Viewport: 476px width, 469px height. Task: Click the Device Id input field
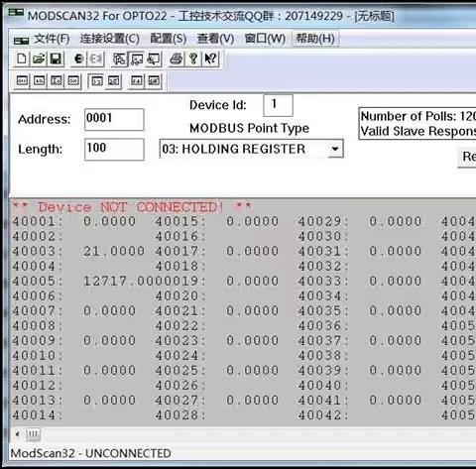(278, 105)
